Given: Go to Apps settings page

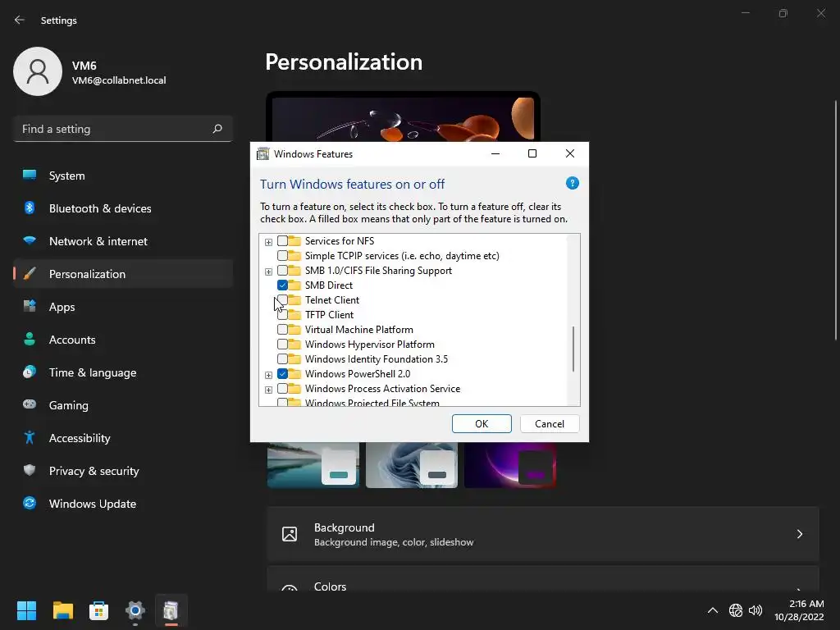Looking at the screenshot, I should (123, 307).
